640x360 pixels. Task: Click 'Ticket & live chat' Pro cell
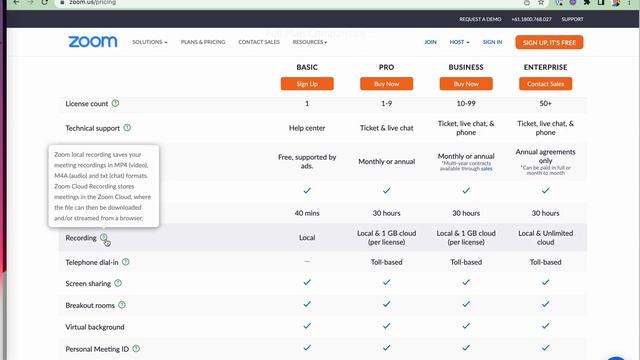coord(387,128)
